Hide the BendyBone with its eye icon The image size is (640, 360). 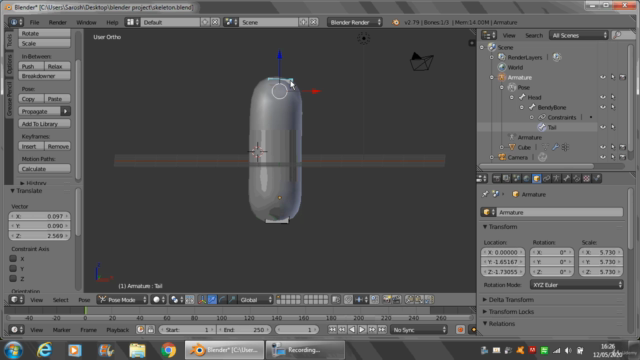click(603, 107)
